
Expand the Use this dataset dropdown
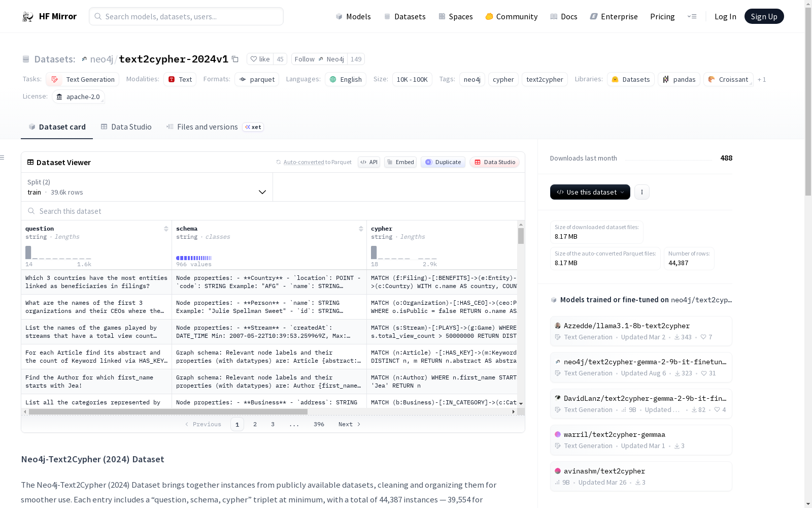[590, 192]
